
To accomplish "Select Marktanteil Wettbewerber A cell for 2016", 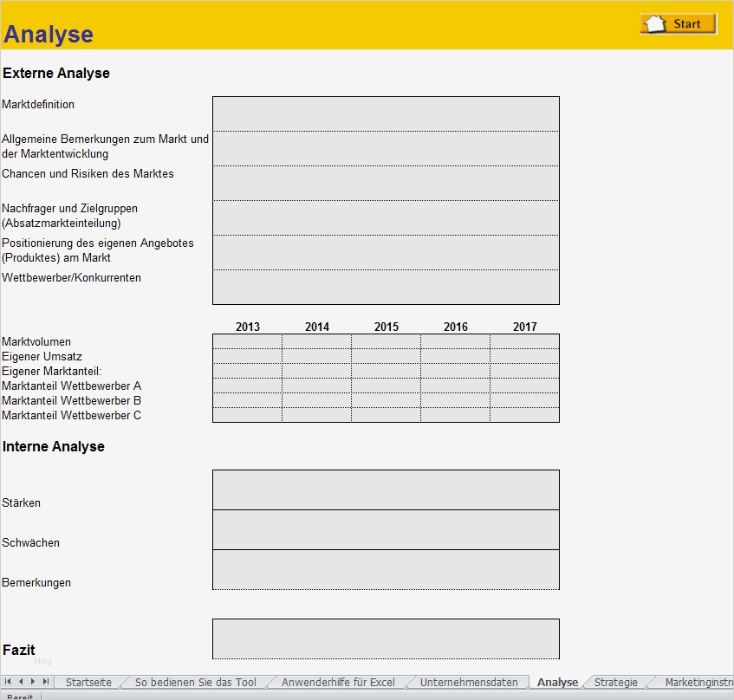I will coord(456,386).
